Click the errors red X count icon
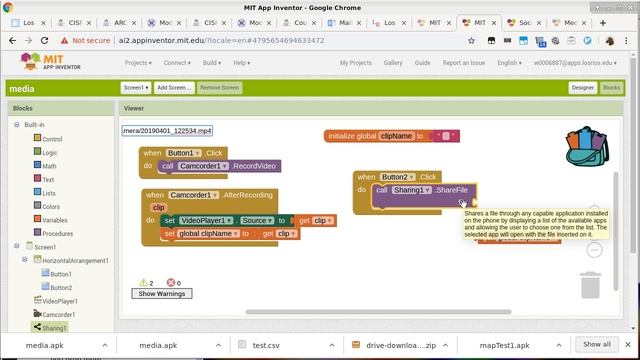The width and height of the screenshot is (640, 360). pyautogui.click(x=171, y=282)
